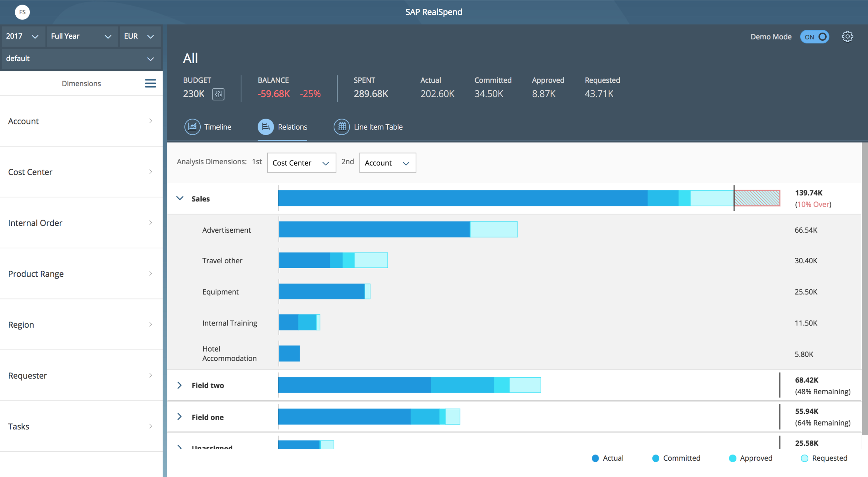This screenshot has width=868, height=477.
Task: Click the 230K budget value
Action: pyautogui.click(x=194, y=94)
